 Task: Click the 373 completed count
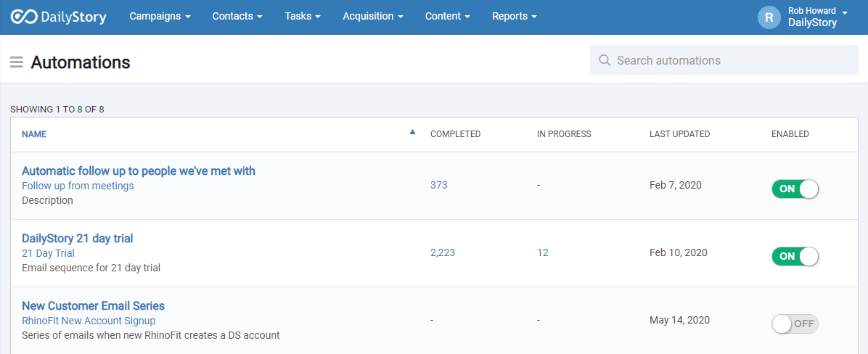pyautogui.click(x=439, y=185)
